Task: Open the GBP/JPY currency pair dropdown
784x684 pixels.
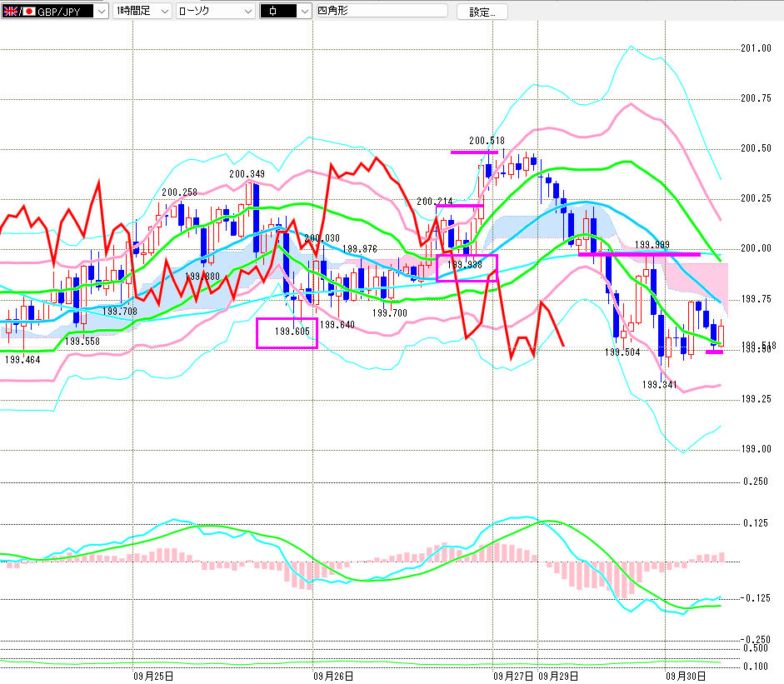Action: (x=100, y=12)
